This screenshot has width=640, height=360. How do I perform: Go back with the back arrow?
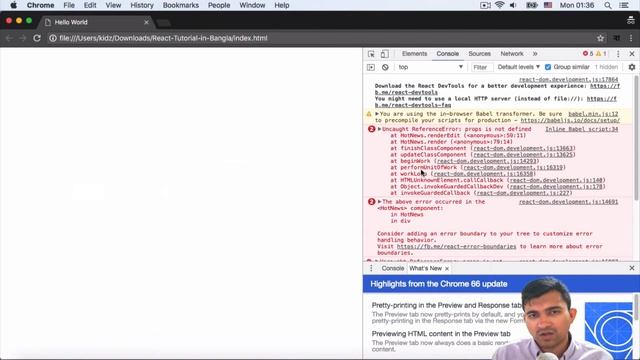click(x=9, y=38)
